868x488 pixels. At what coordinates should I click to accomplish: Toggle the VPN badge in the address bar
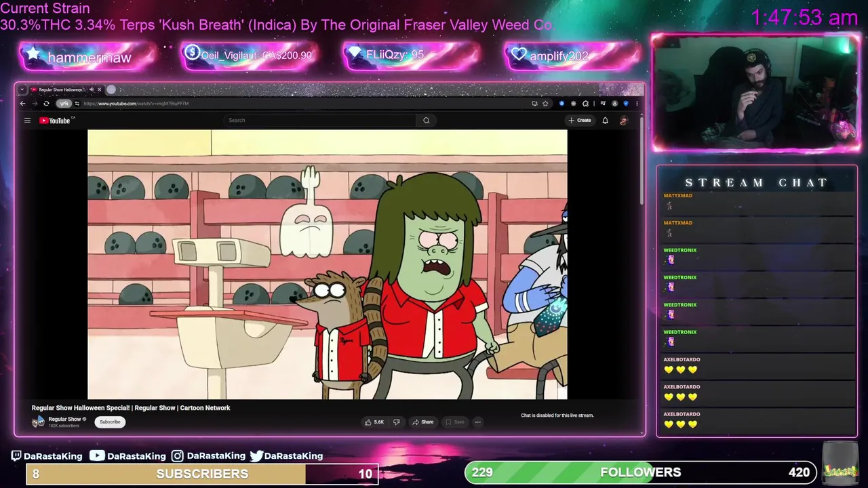(x=63, y=104)
